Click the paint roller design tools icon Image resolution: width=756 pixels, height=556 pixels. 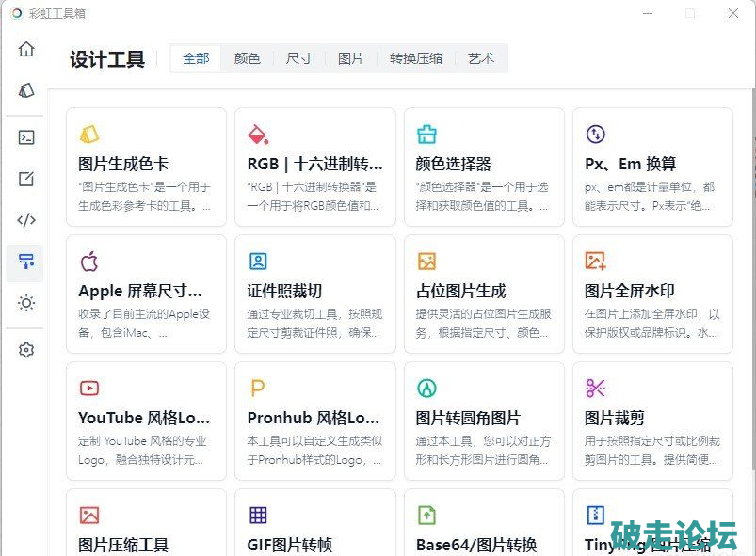[x=26, y=262]
